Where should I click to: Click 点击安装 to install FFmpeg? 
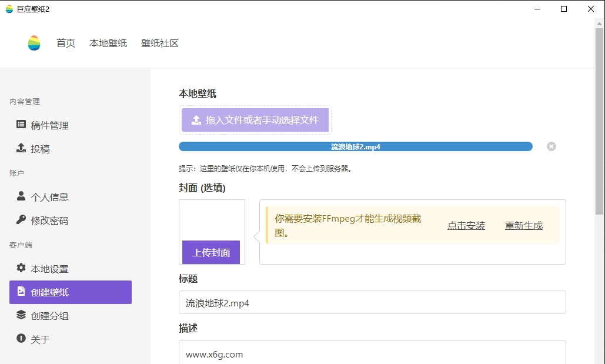[466, 225]
